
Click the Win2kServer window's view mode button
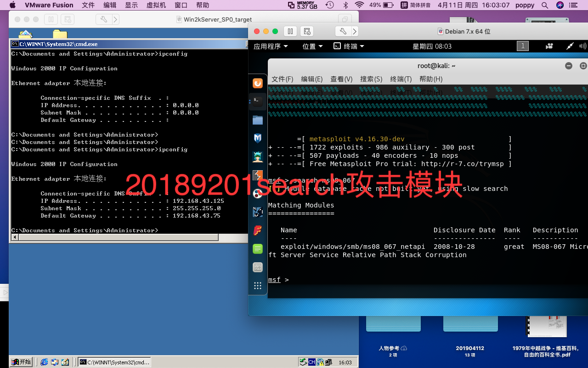coord(345,20)
